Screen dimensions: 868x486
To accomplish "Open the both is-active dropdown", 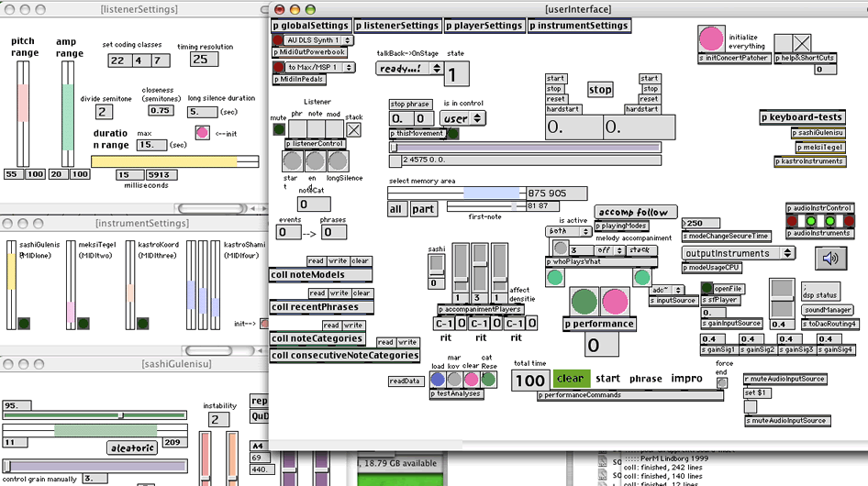I will tap(569, 231).
